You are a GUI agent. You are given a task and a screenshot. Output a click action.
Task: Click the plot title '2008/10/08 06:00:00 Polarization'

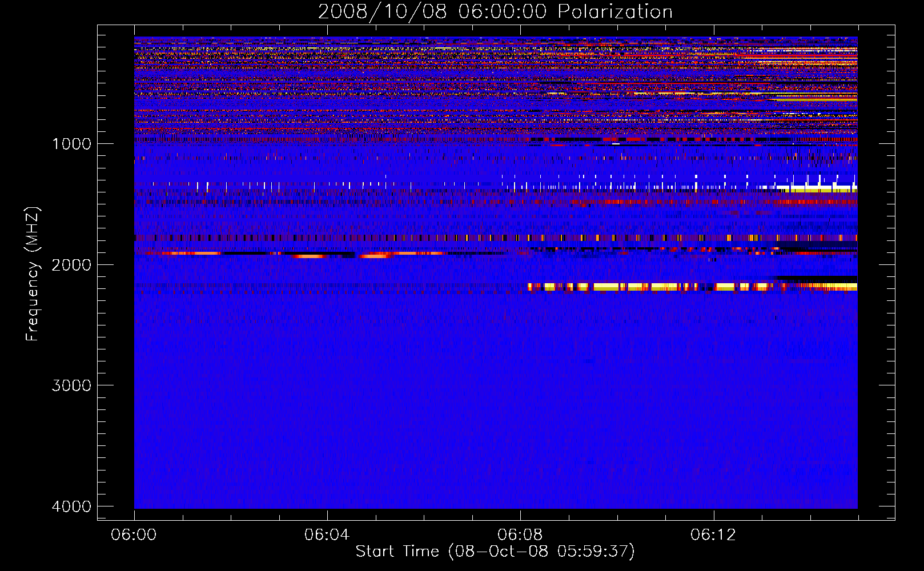pos(495,11)
